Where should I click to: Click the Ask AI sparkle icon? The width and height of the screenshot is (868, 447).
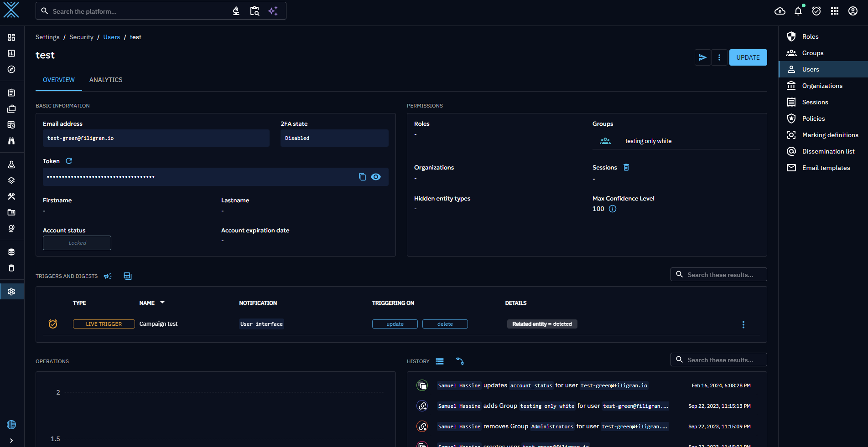coord(273,11)
